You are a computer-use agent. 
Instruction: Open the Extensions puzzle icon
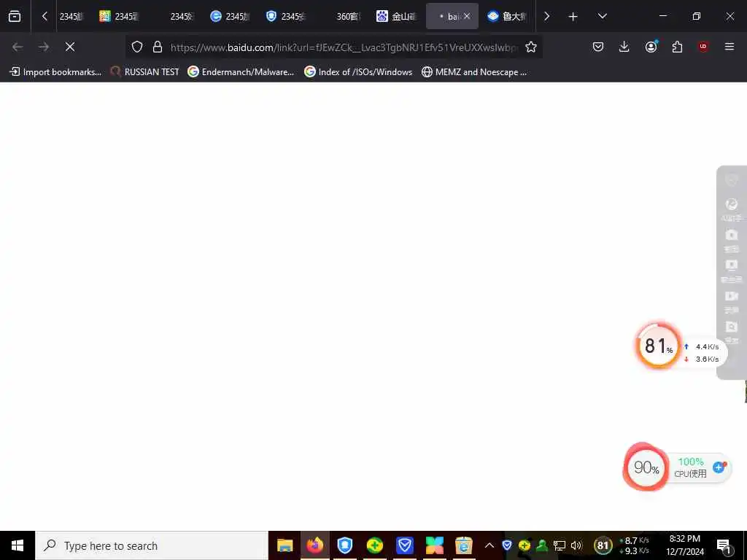pos(677,47)
